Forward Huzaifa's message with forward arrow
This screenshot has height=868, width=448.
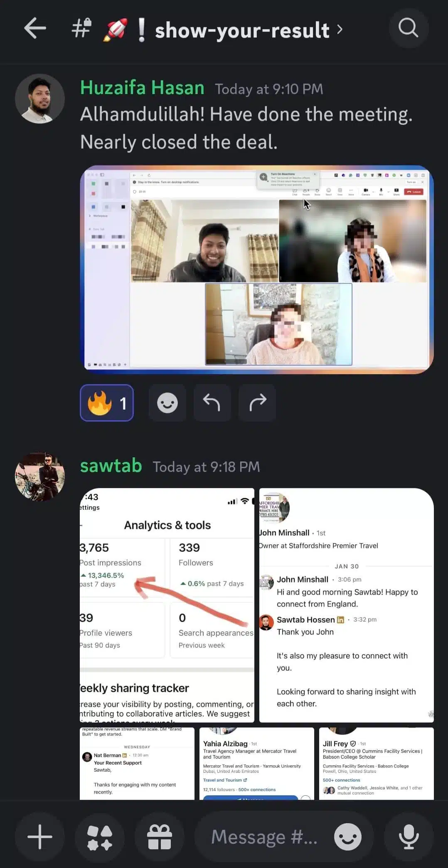click(x=257, y=403)
